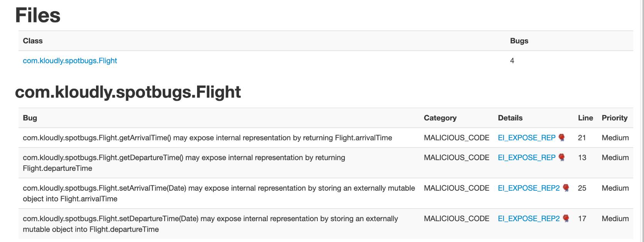Click the red icon beside line 13 EI_EXPOSE_REP

pos(561,157)
